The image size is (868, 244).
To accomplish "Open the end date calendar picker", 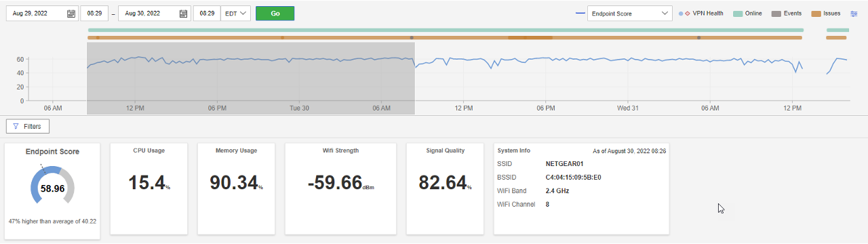I will (x=183, y=14).
